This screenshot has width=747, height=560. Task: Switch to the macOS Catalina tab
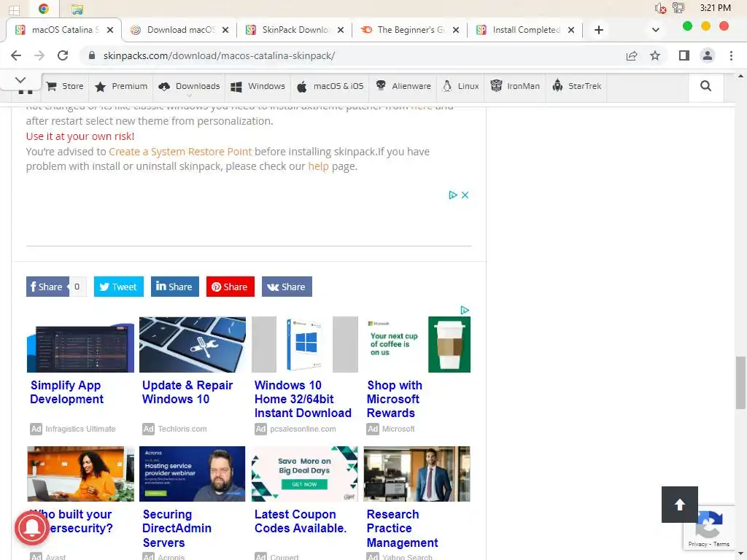[x=64, y=30]
